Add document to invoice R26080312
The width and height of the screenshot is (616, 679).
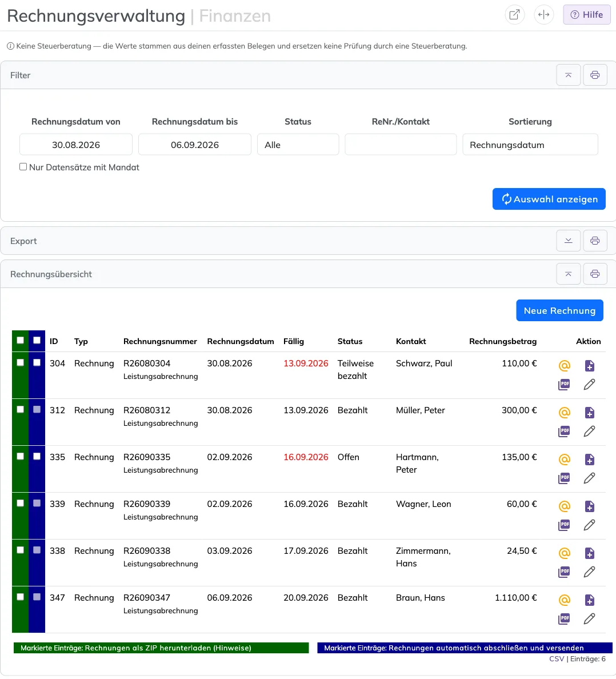pyautogui.click(x=590, y=413)
